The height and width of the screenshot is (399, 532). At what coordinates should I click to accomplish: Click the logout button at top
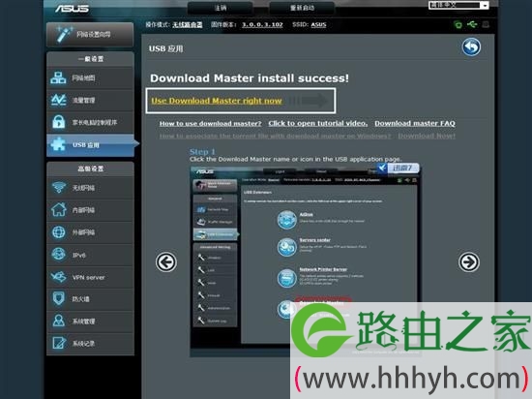coord(221,8)
